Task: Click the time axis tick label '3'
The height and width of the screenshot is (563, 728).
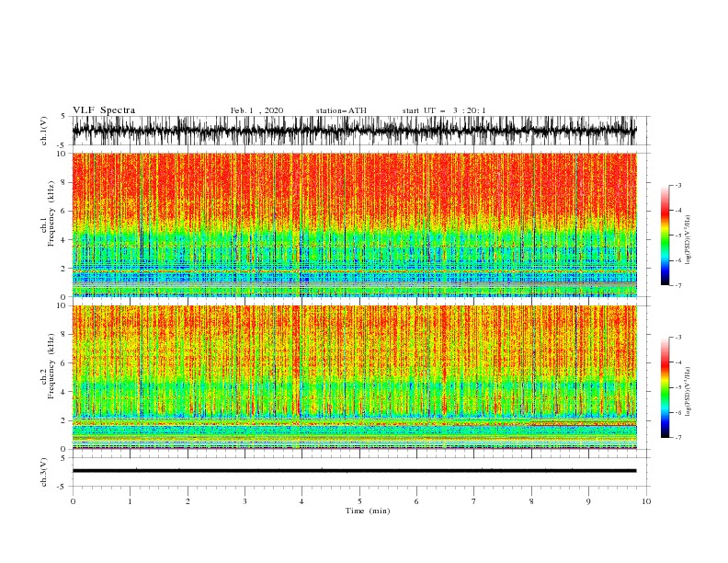Action: (245, 501)
